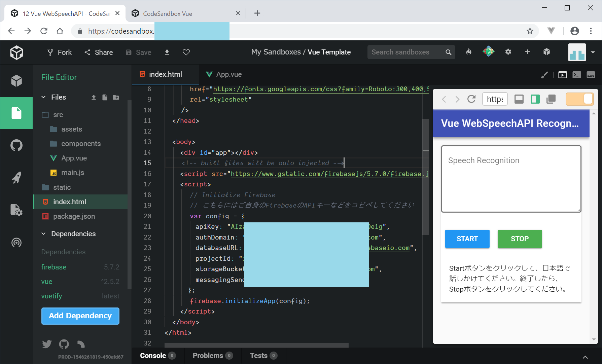Expand the src folder
The height and width of the screenshot is (364, 602).
point(80,115)
